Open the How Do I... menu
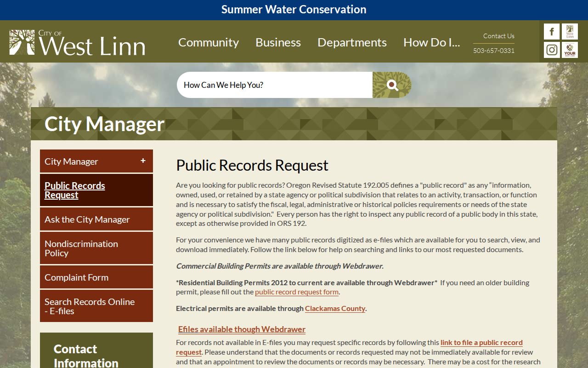Screen dimensions: 588x368 [x=431, y=42]
